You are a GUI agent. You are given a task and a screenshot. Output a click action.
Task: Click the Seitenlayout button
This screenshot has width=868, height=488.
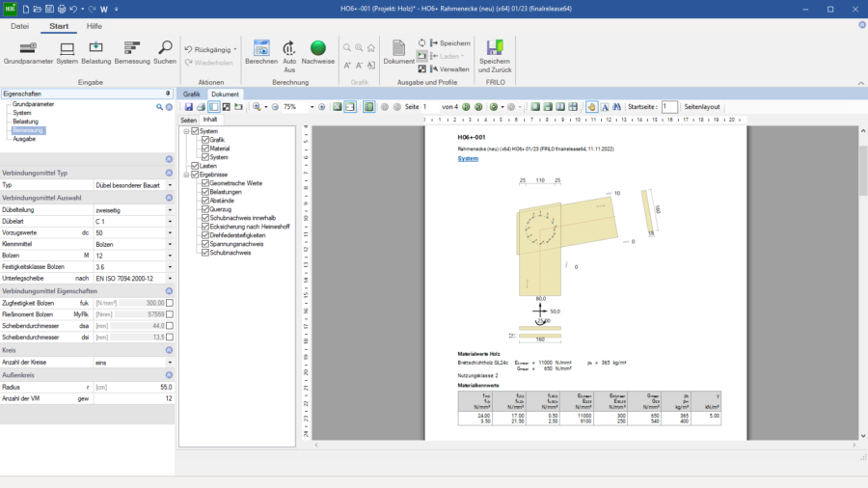point(702,107)
